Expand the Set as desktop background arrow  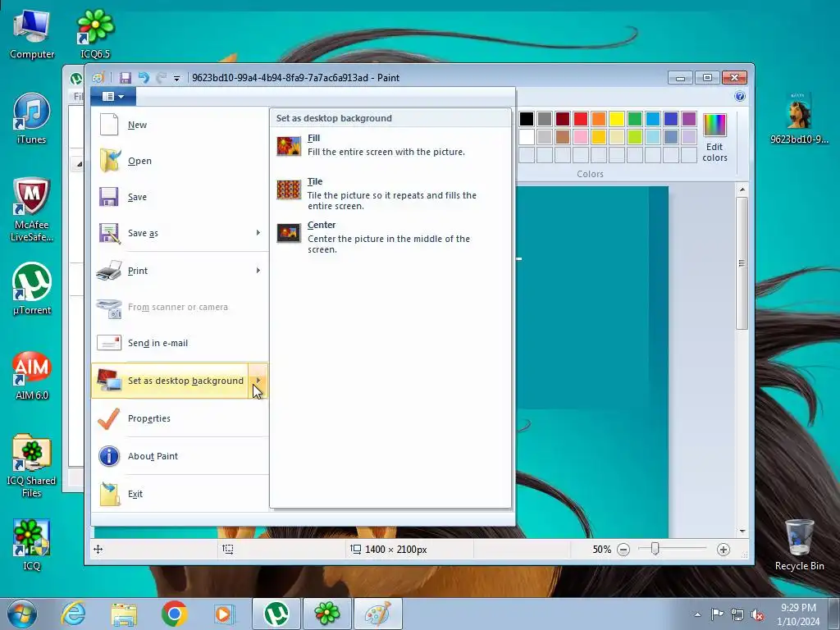coord(258,381)
